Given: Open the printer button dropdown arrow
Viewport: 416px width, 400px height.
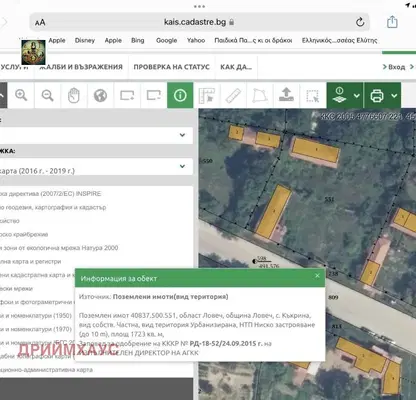Looking at the screenshot, I should (394, 96).
